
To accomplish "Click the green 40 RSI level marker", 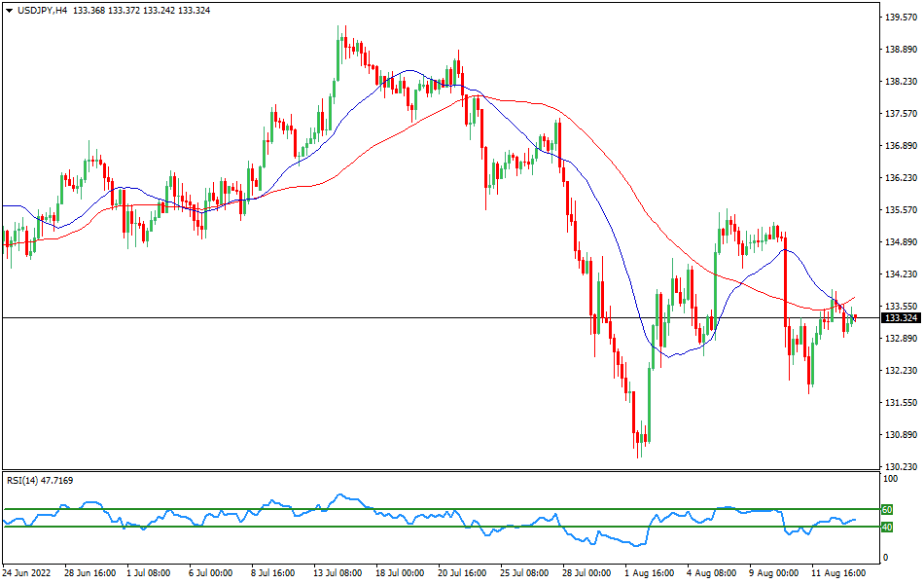I will 886,527.
